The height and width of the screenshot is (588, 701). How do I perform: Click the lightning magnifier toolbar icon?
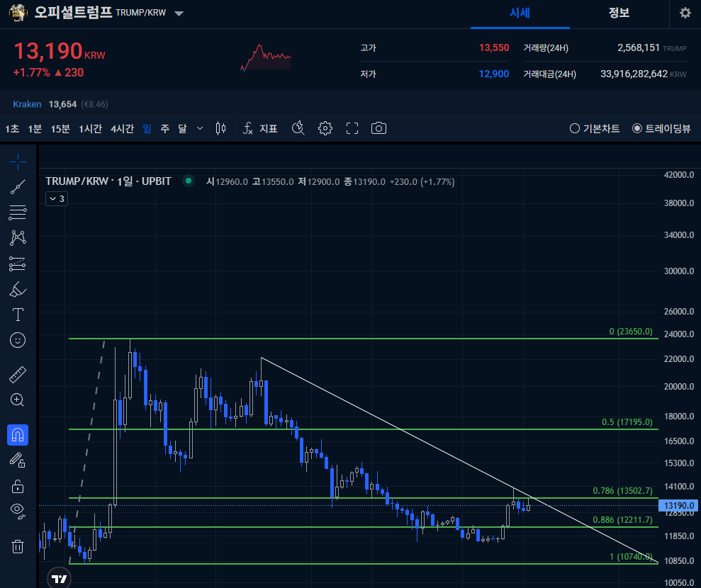click(298, 129)
